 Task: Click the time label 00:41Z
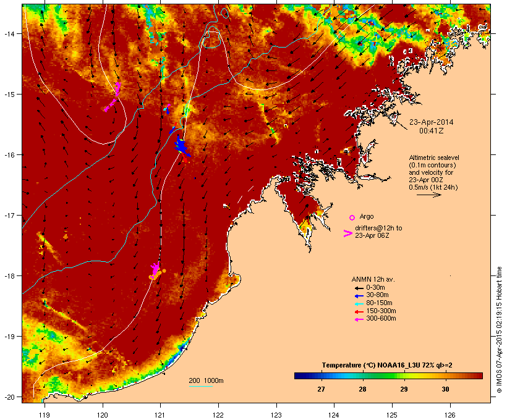tap(432, 131)
